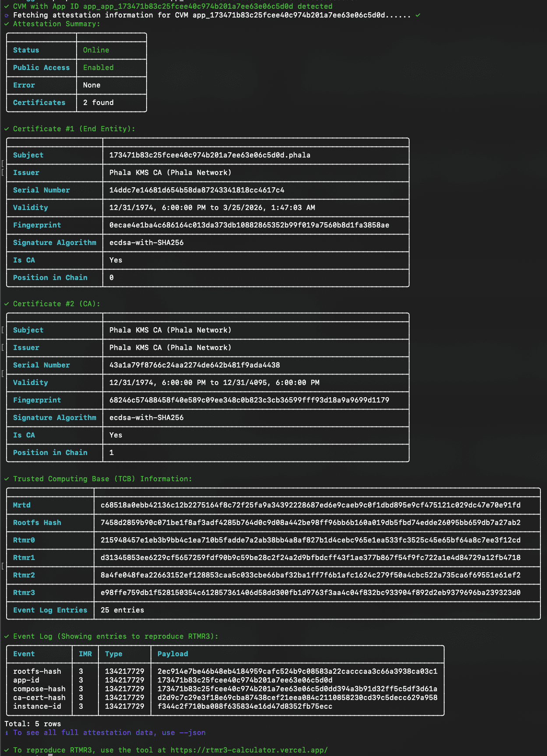Click checkmark beside the reproduce RTMR3 line
This screenshot has height=756, width=547.
7,750
